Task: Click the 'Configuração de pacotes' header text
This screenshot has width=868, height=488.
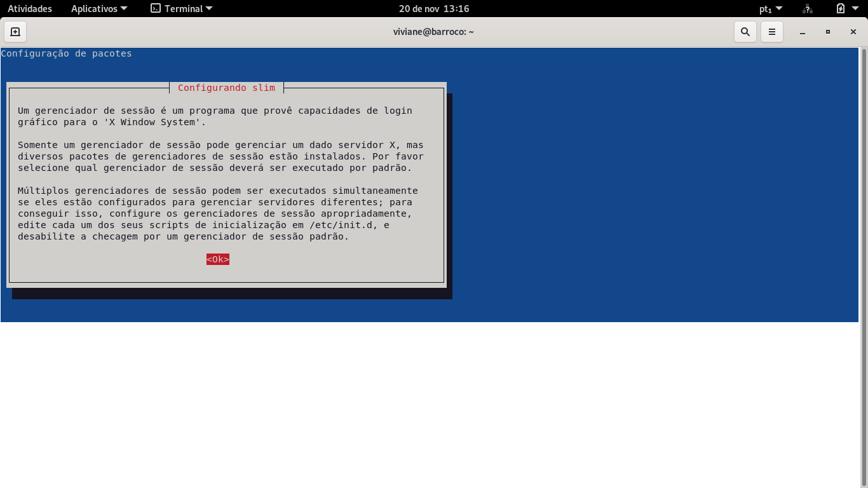Action: pos(67,53)
